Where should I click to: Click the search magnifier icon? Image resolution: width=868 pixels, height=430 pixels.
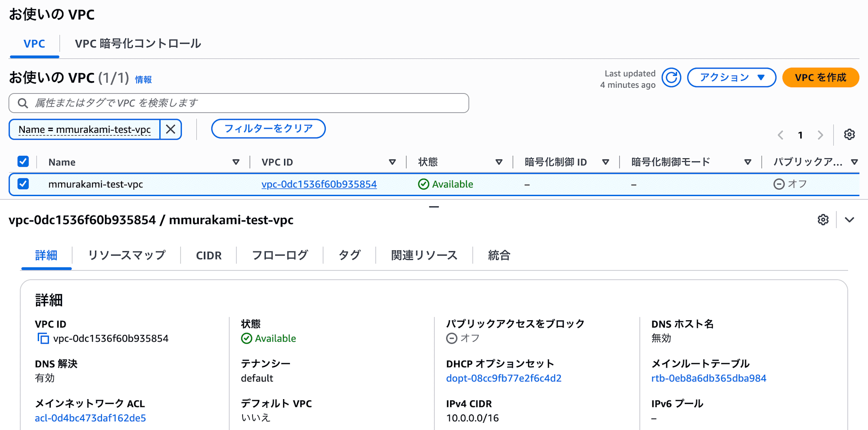[x=23, y=103]
